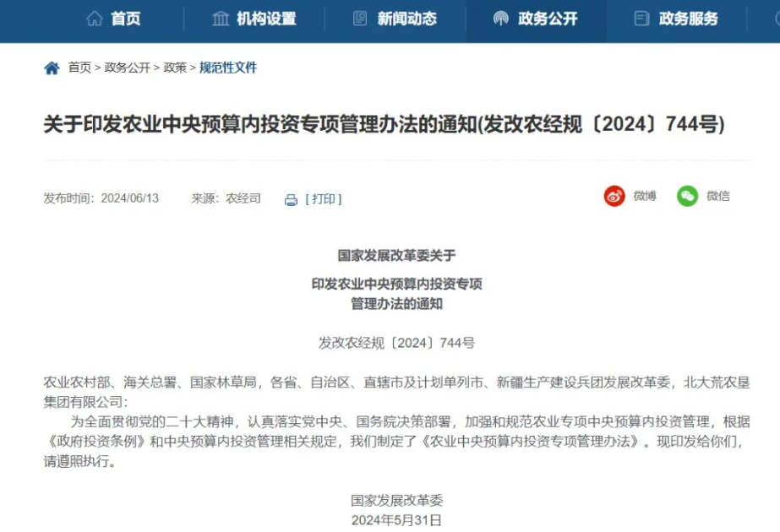This screenshot has height=532, width=780.
Task: Open the 首页 navigation menu item
Action: pos(113,19)
